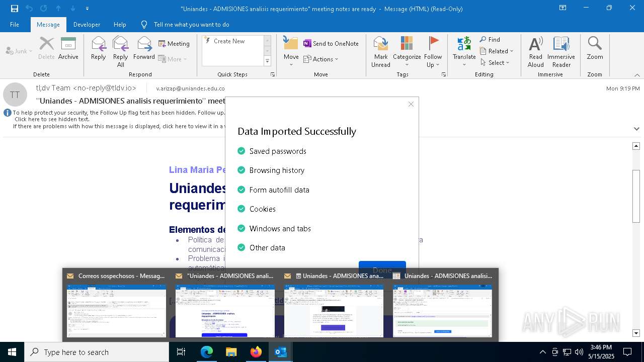The image size is (644, 362).
Task: Open the Uniandes calendar item thumbnail
Action: point(442,305)
